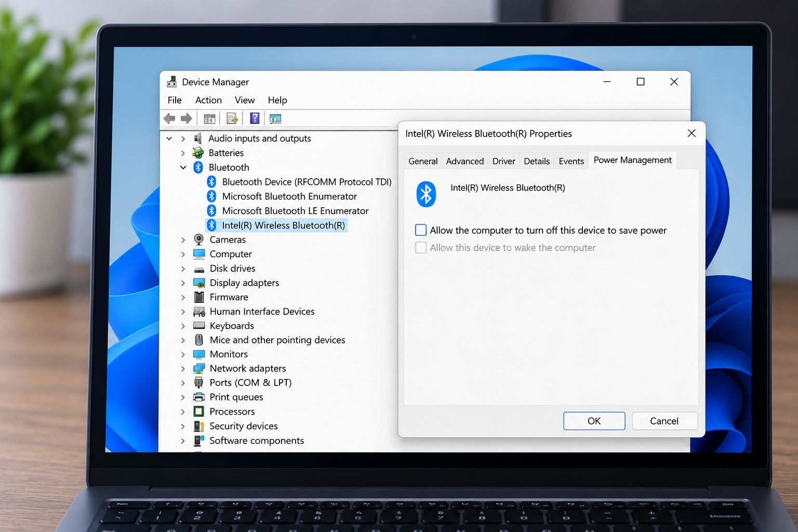Open the View menu
The image size is (798, 532).
[x=245, y=100]
